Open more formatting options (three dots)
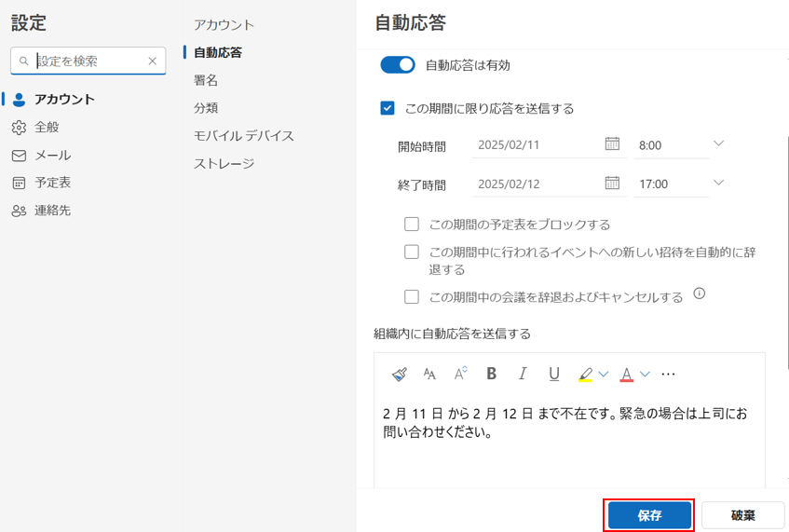789x532 pixels. pyautogui.click(x=668, y=374)
